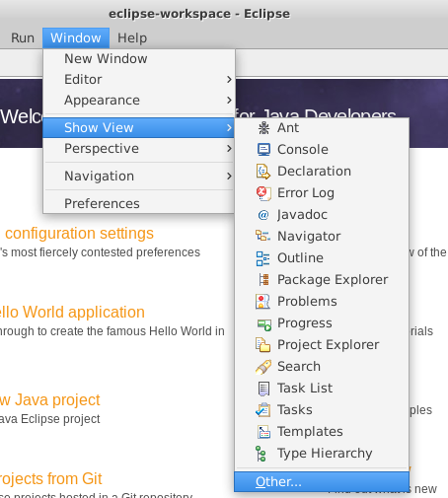Image resolution: width=448 pixels, height=498 pixels.
Task: Open the Problems view entry
Action: pyautogui.click(x=322, y=302)
